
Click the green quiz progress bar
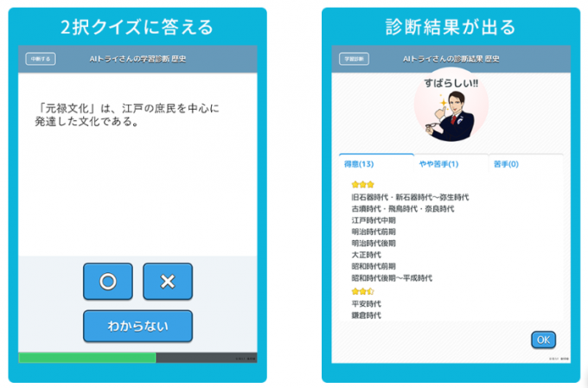[x=87, y=357]
